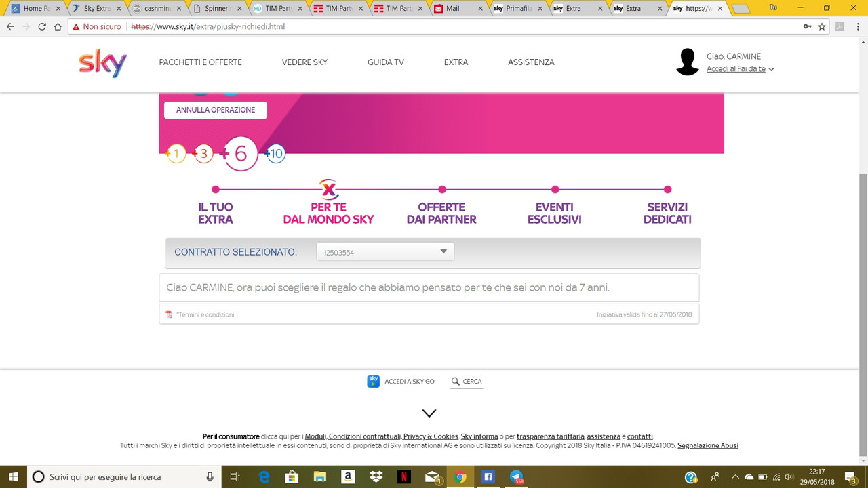Open trasparenza tariffaria footer link
868x488 pixels.
(551, 436)
